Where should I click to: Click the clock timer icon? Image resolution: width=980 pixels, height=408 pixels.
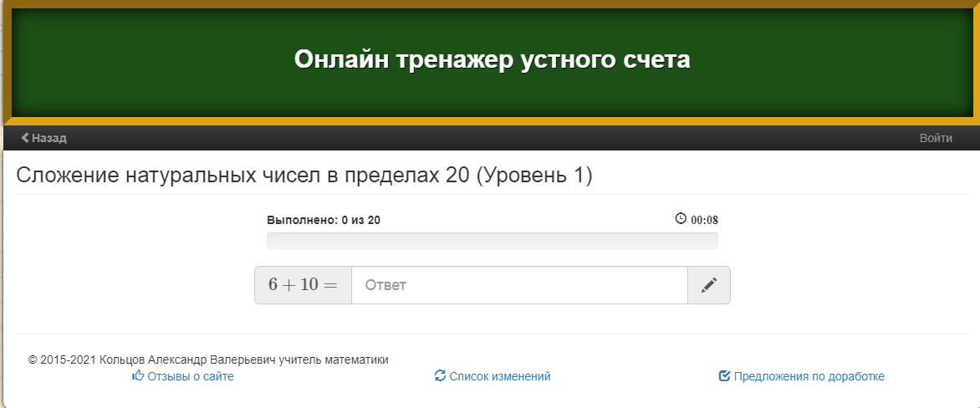(x=681, y=219)
